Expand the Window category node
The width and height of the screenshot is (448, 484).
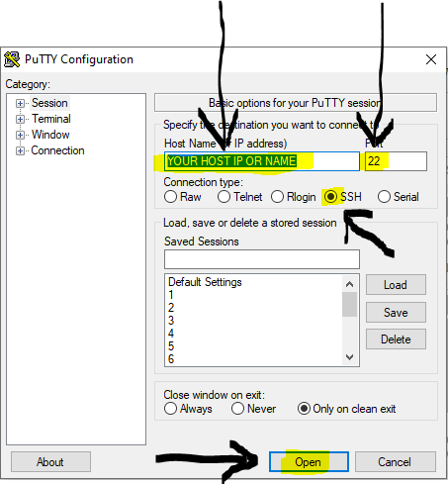click(x=20, y=135)
